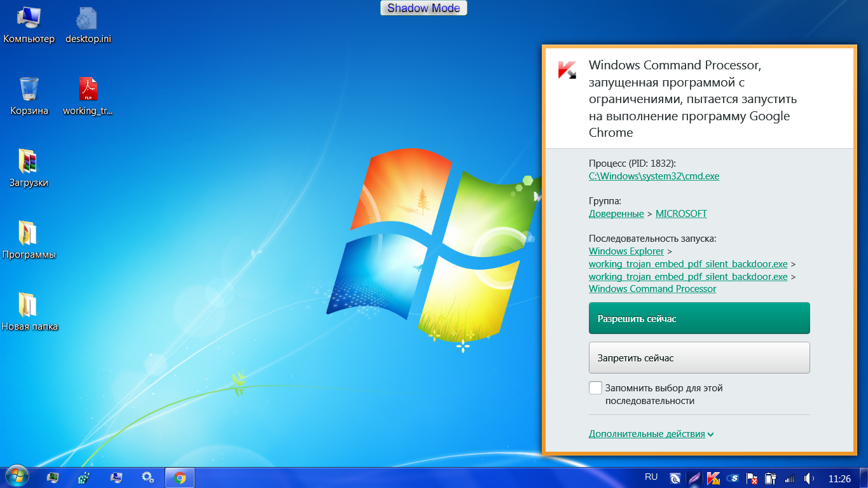Check Запомнить выбор для этой последовательности
Image resolution: width=868 pixels, height=488 pixels.
595,388
